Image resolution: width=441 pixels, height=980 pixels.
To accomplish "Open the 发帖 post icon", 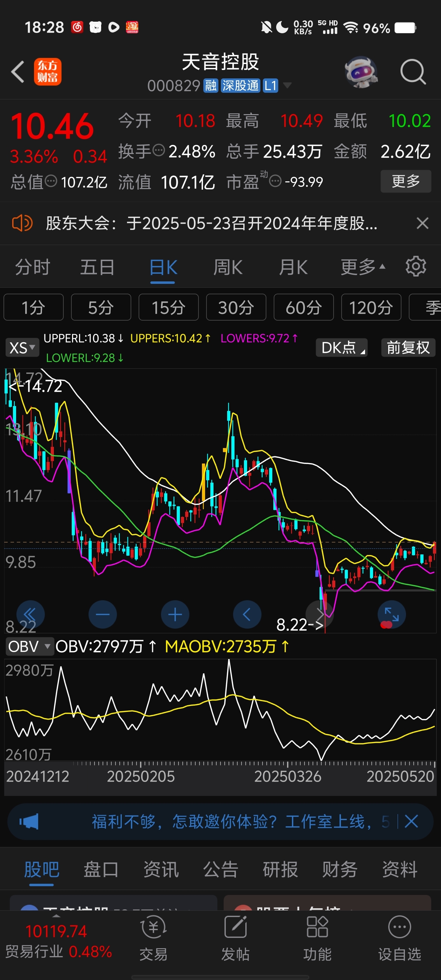I will pos(236,938).
